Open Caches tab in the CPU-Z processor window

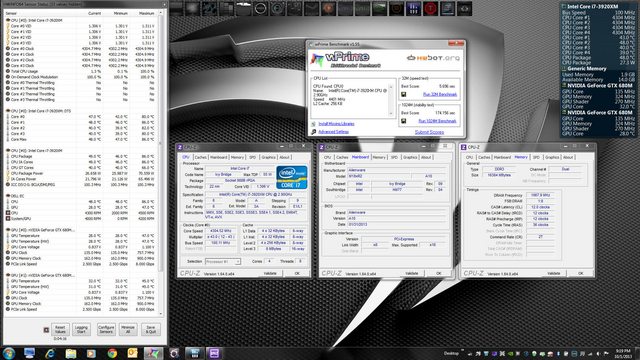point(200,157)
